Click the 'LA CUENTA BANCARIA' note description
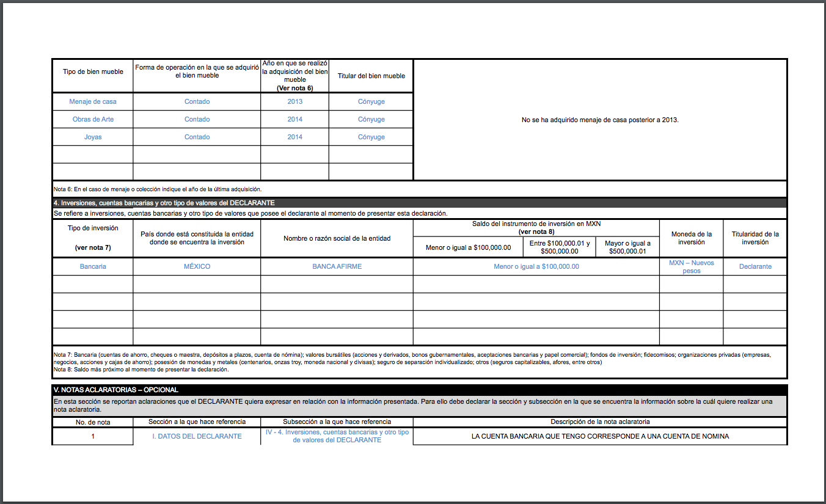826x504 pixels. click(600, 436)
